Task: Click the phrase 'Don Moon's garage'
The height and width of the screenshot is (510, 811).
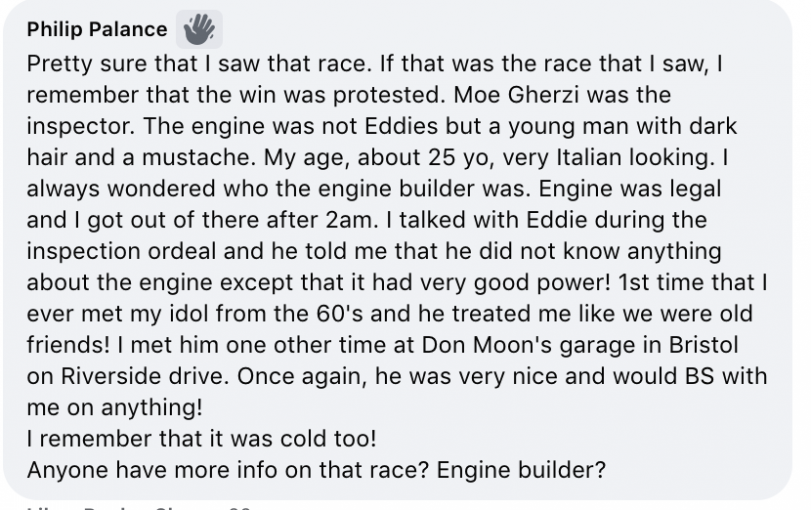Action: 528,346
